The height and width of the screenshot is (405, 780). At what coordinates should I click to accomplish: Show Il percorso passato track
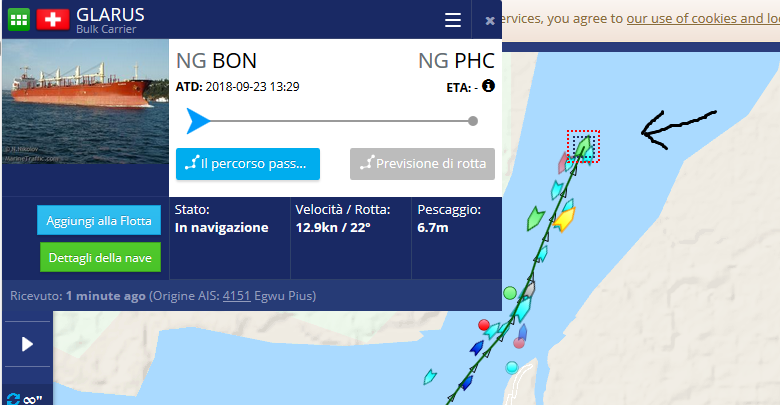click(x=248, y=164)
